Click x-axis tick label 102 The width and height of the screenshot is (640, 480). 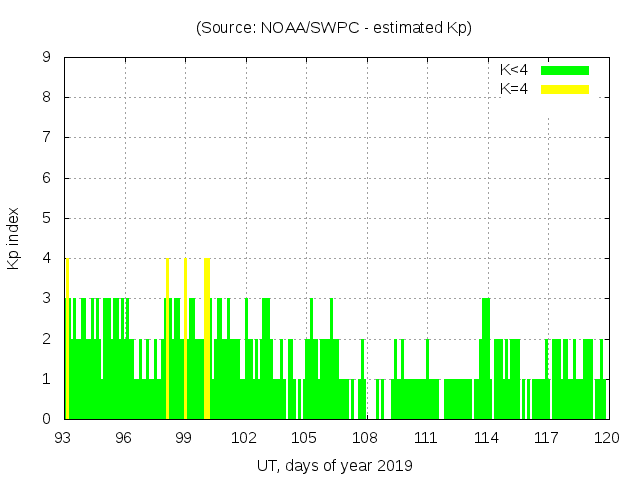(x=244, y=438)
